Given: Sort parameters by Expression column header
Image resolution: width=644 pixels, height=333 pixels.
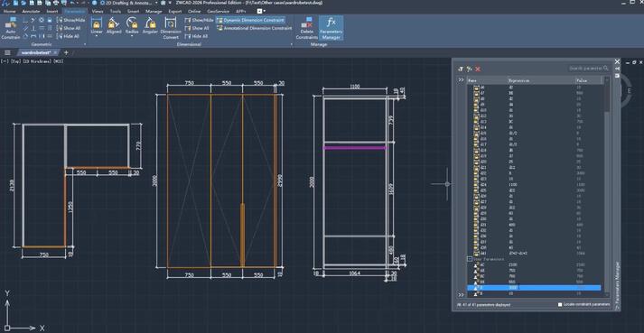Looking at the screenshot, I should coord(541,80).
